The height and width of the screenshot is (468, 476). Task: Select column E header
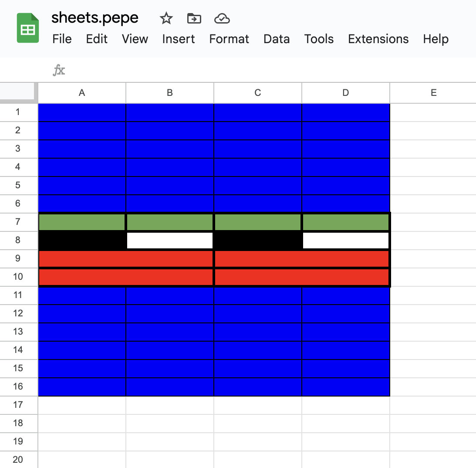(433, 93)
